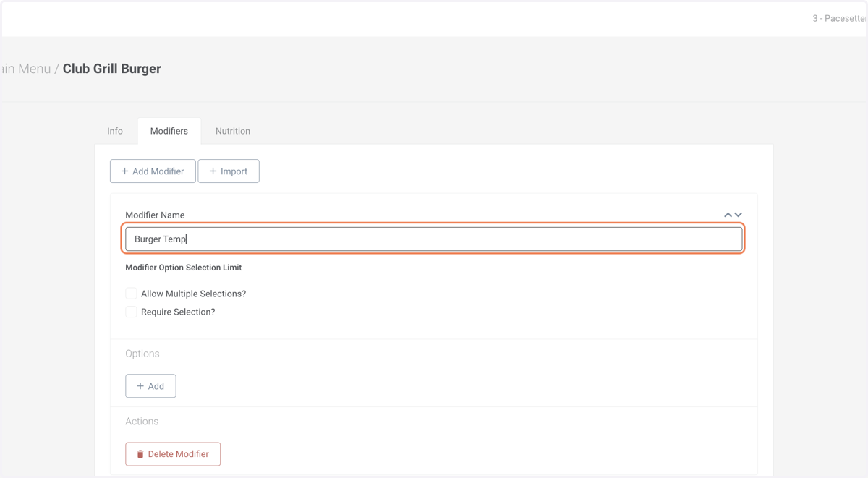Click the Options section label
The height and width of the screenshot is (478, 868).
pos(142,354)
